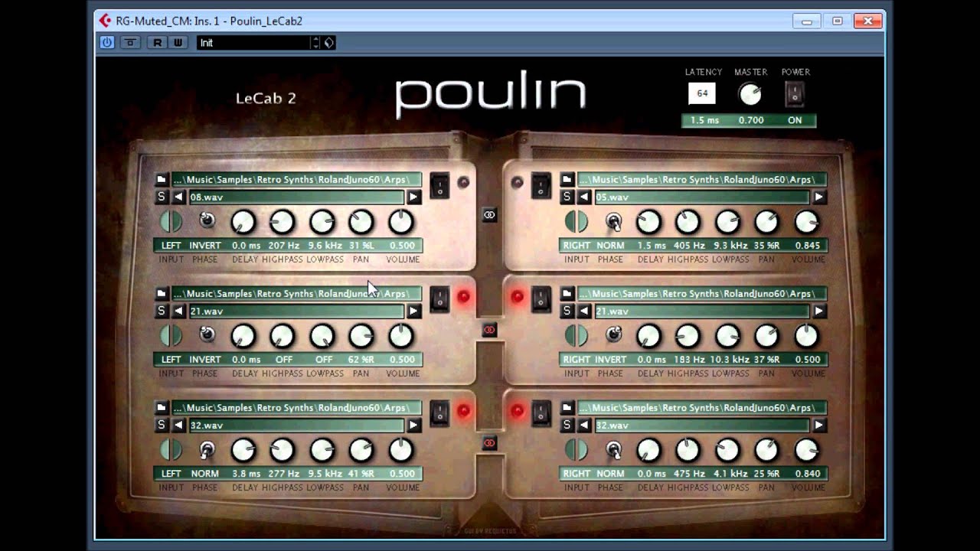980x551 pixels.
Task: Click the 08.wav file name field
Action: point(296,197)
